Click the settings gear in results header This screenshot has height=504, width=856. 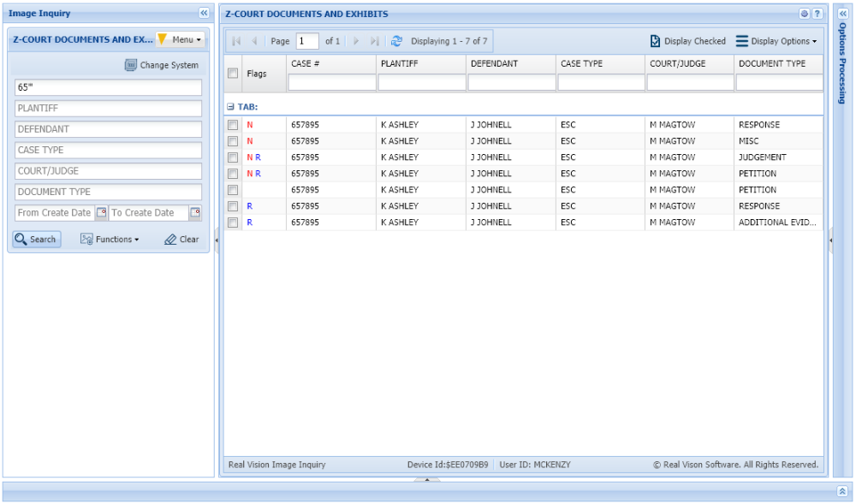[804, 14]
